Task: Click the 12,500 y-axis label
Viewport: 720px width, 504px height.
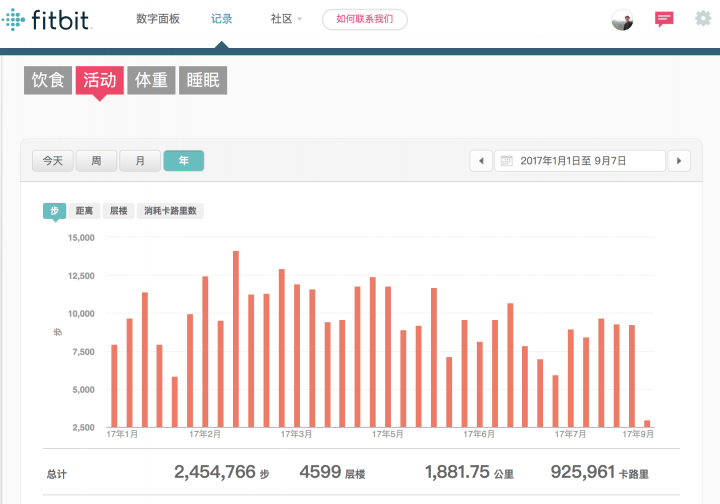Action: 81,276
